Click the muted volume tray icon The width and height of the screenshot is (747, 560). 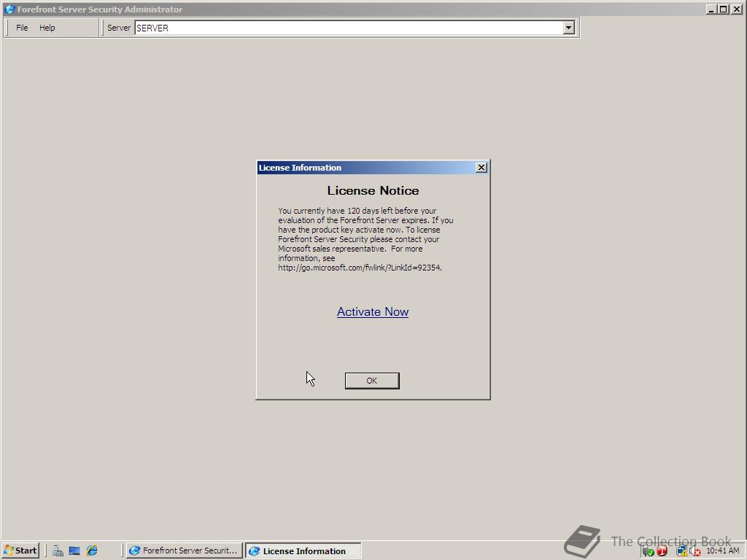pyautogui.click(x=695, y=551)
